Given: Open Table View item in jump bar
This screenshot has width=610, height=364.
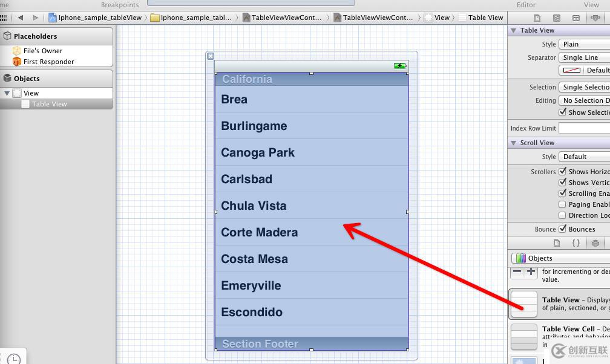Looking at the screenshot, I should [481, 18].
